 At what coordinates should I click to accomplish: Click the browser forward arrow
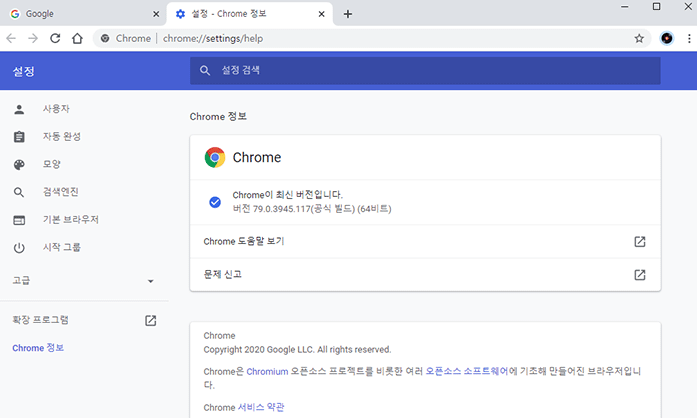click(33, 39)
